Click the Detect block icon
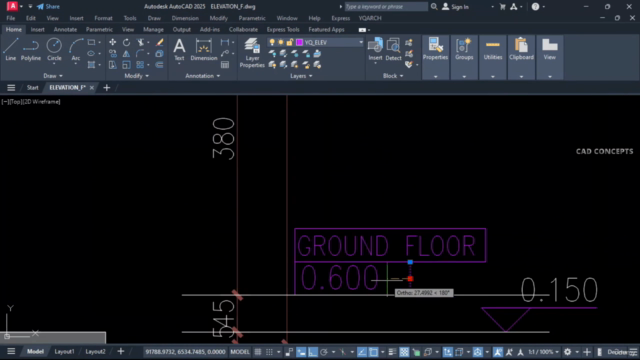Image resolution: width=640 pixels, height=360 pixels. (x=393, y=49)
